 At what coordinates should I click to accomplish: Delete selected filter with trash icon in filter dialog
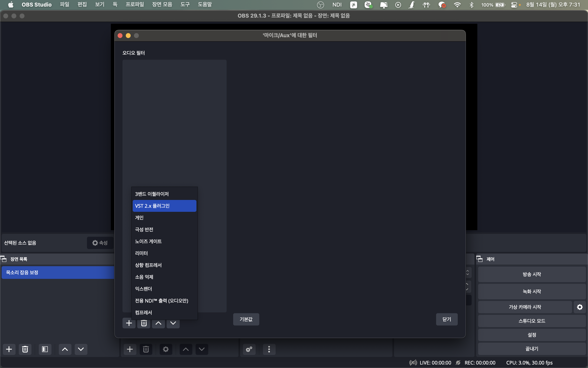coord(144,323)
